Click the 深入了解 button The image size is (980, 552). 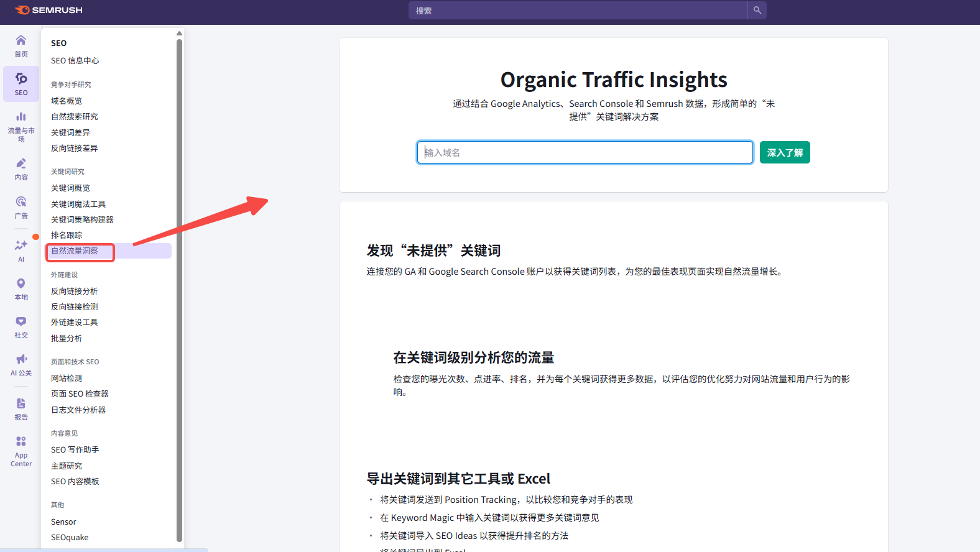[785, 152]
